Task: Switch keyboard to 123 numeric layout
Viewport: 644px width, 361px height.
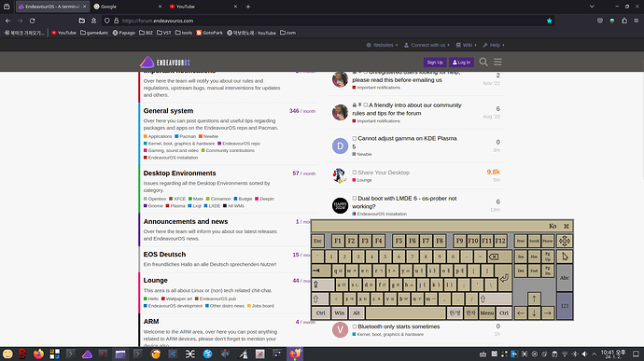Action: (x=565, y=306)
